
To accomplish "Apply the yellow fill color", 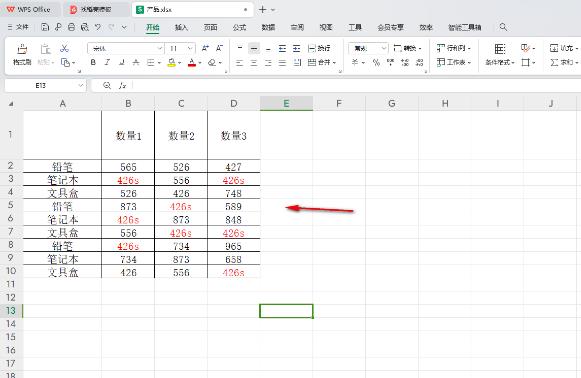I will coord(171,63).
